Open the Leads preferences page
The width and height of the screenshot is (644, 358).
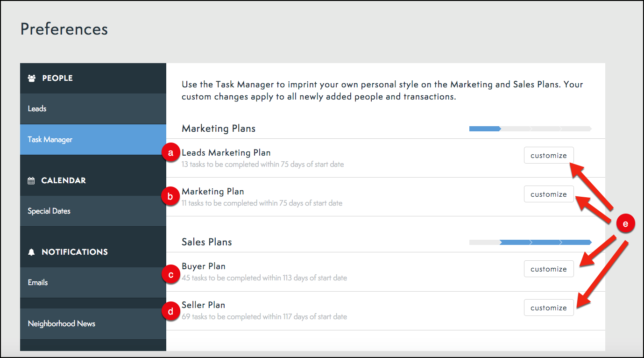[x=37, y=109]
